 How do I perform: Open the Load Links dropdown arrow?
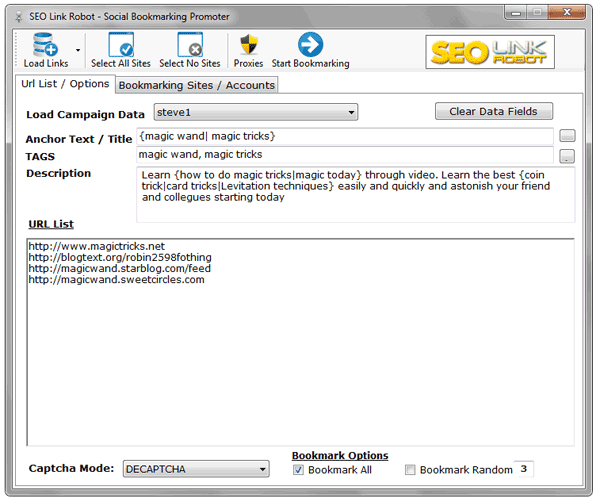pos(77,49)
